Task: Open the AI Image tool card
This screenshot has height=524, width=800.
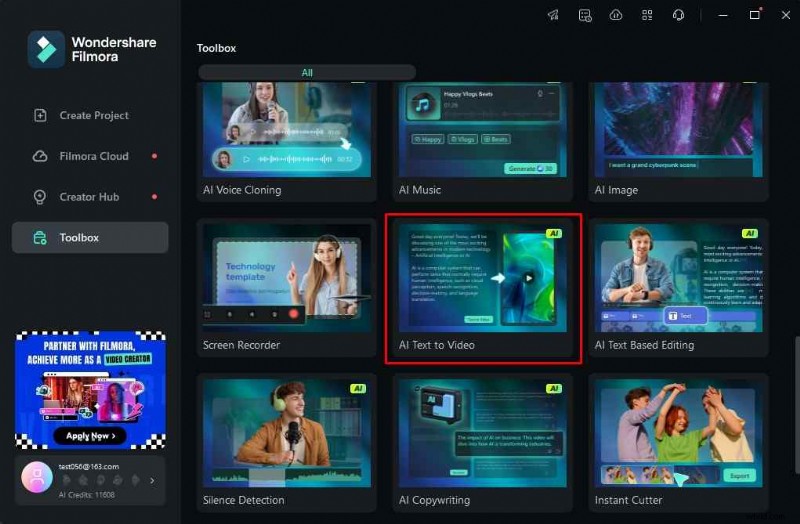Action: (679, 141)
